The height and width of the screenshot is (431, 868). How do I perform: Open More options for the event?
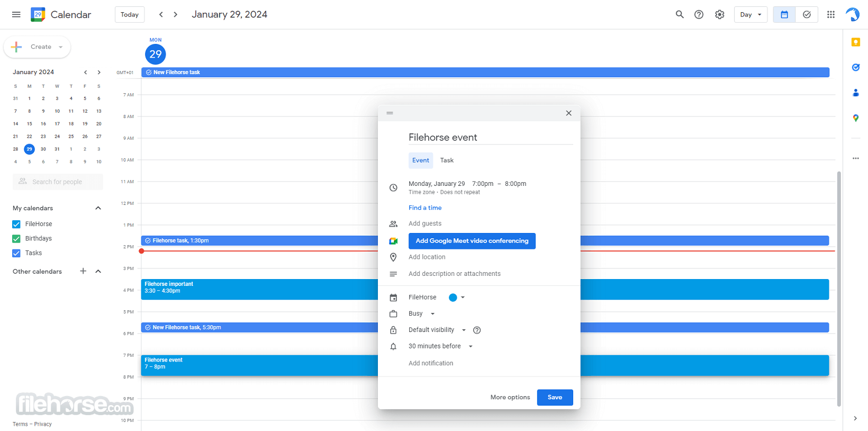pyautogui.click(x=510, y=397)
